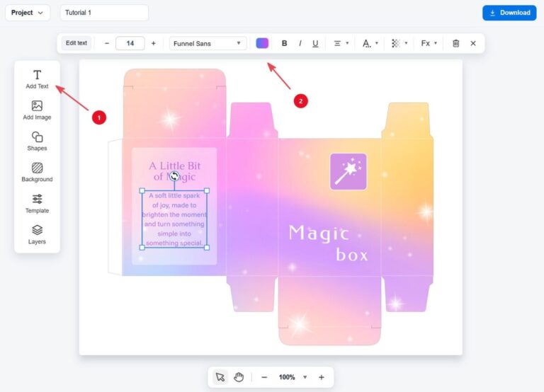Click the magic wand icon on the box
The height and width of the screenshot is (392, 544).
click(x=348, y=171)
